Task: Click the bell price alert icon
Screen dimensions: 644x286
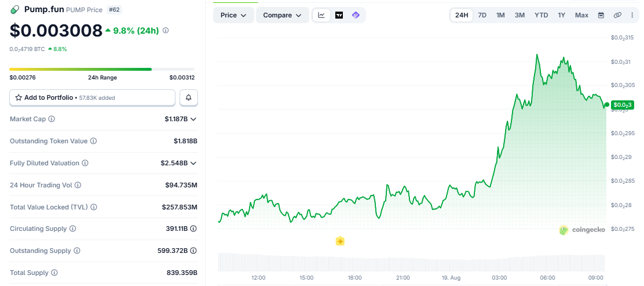Action: (x=189, y=97)
